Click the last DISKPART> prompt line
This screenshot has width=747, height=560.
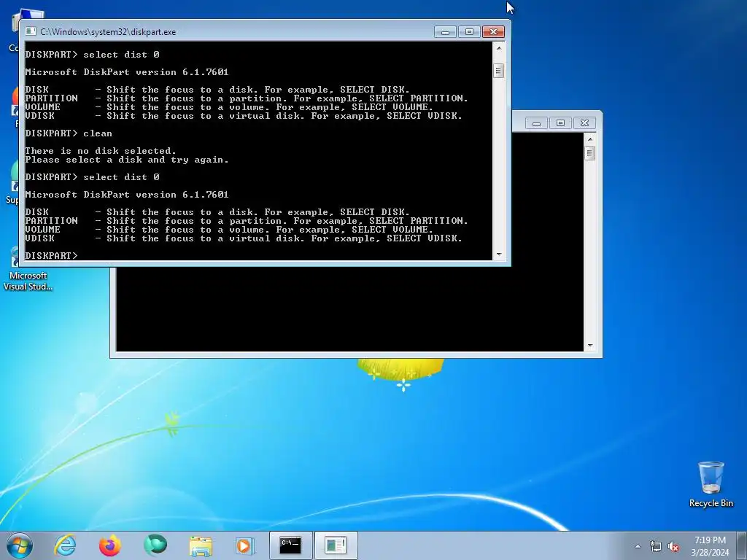[x=52, y=256]
